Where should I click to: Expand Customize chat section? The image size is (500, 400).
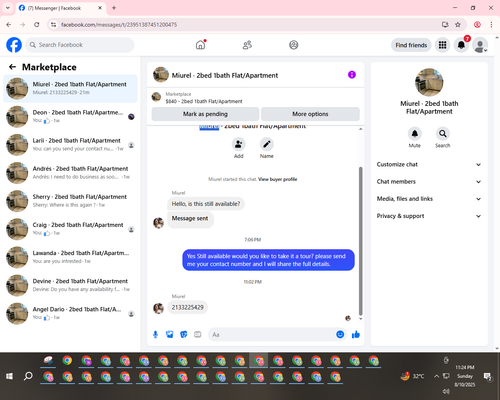pos(429,164)
